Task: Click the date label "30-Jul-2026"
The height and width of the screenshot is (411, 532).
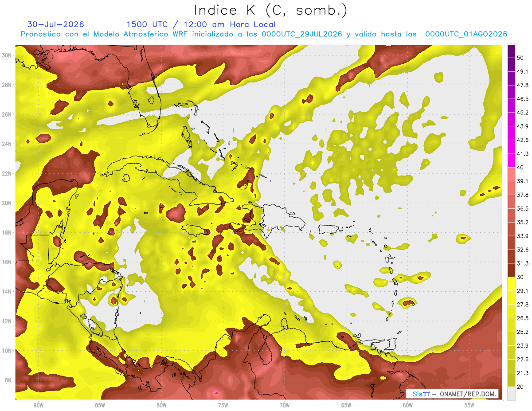Action: coord(55,24)
